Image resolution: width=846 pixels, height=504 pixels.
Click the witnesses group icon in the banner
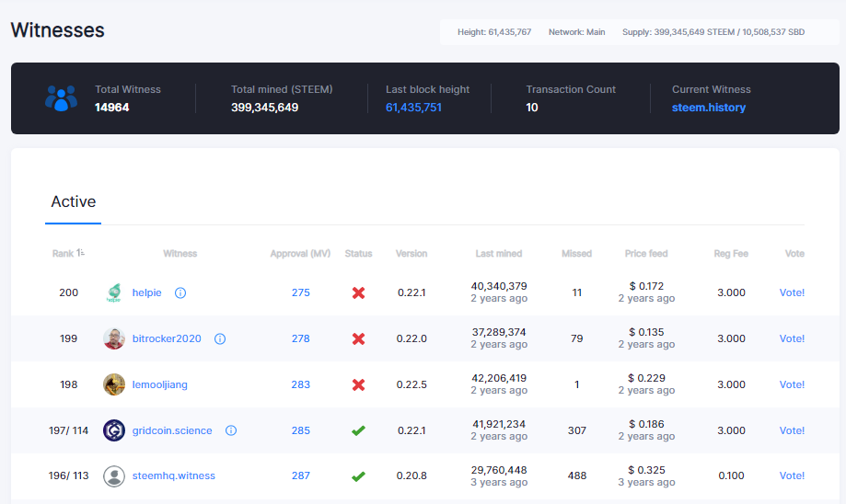(x=61, y=98)
